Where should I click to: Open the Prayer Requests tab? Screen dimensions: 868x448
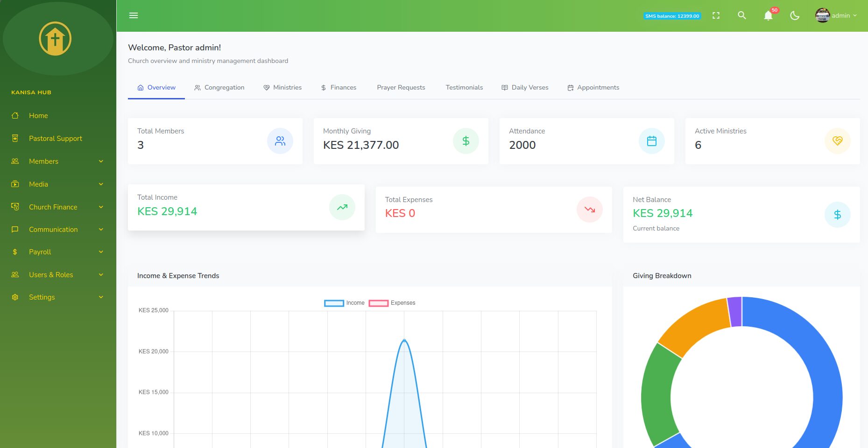coord(401,88)
